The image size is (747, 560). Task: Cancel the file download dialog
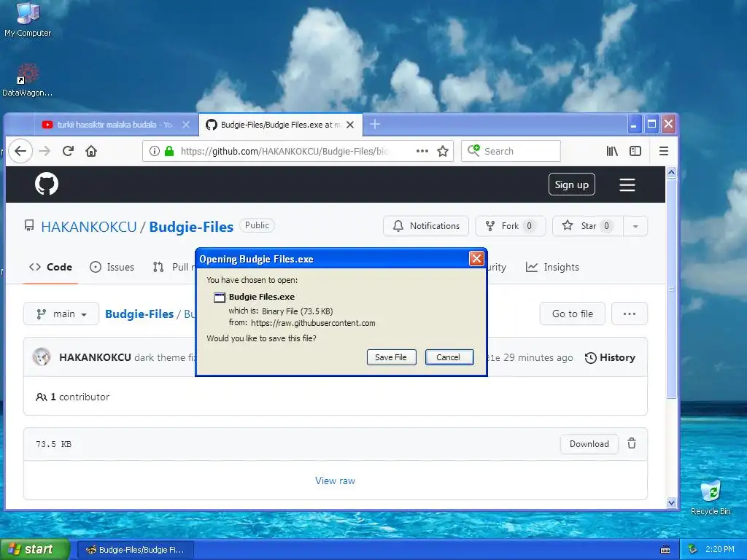click(x=449, y=357)
